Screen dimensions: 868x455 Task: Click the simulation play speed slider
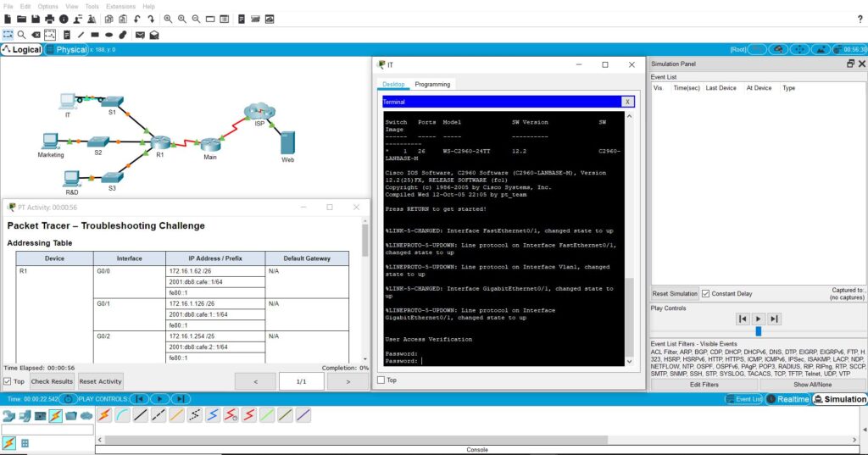(758, 331)
